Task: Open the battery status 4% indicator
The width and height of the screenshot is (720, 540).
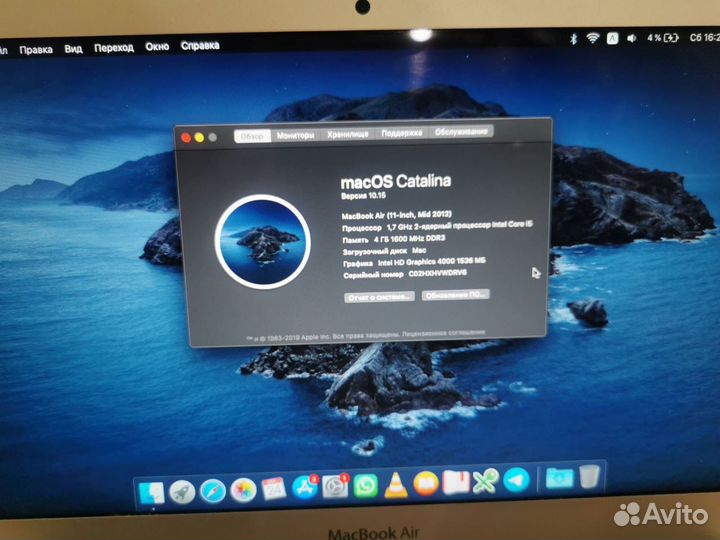Action: [x=662, y=38]
